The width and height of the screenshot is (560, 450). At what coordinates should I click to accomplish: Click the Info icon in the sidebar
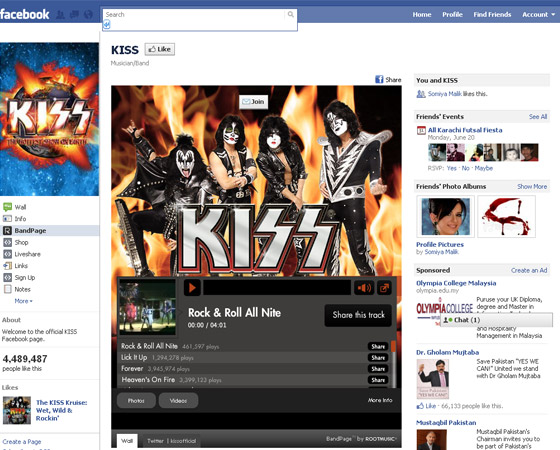(8, 219)
